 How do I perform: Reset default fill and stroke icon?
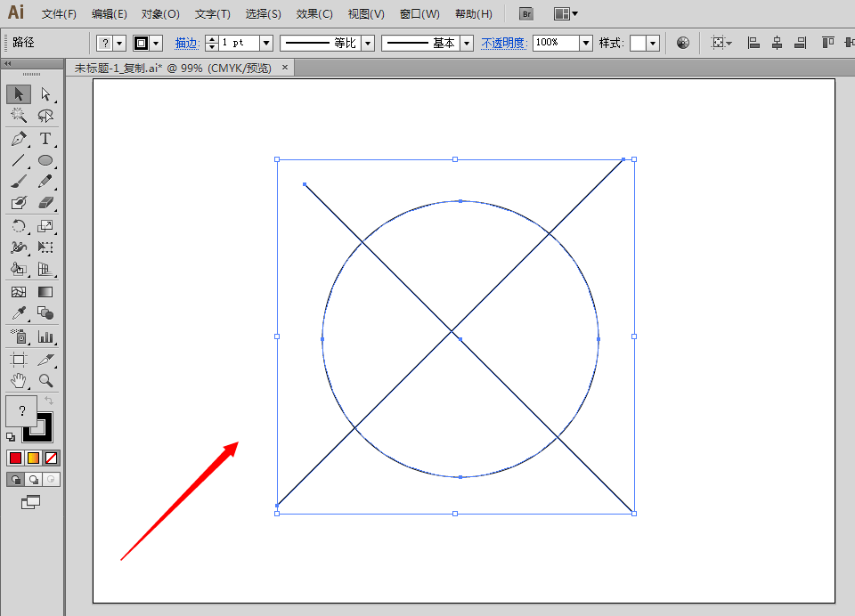(x=11, y=437)
